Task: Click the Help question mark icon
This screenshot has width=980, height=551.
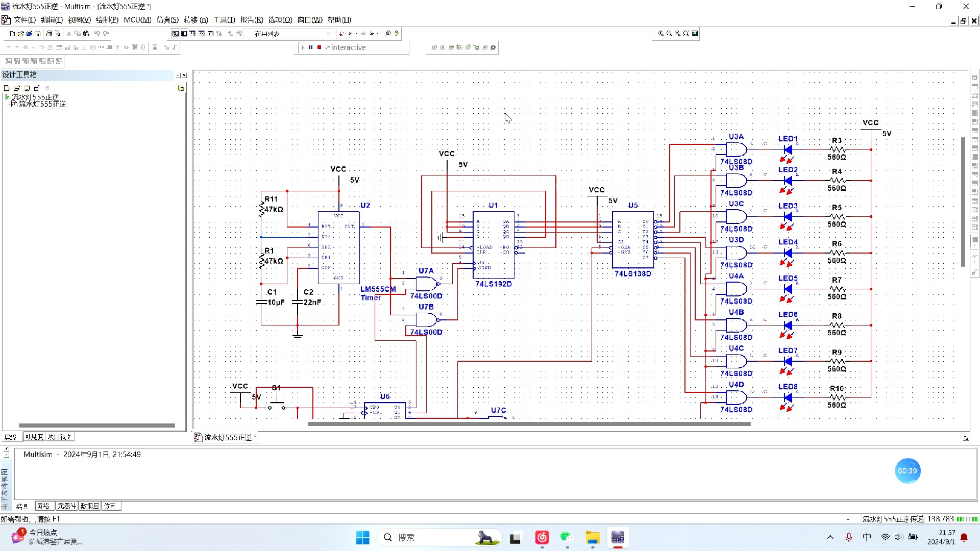Action: tap(397, 34)
